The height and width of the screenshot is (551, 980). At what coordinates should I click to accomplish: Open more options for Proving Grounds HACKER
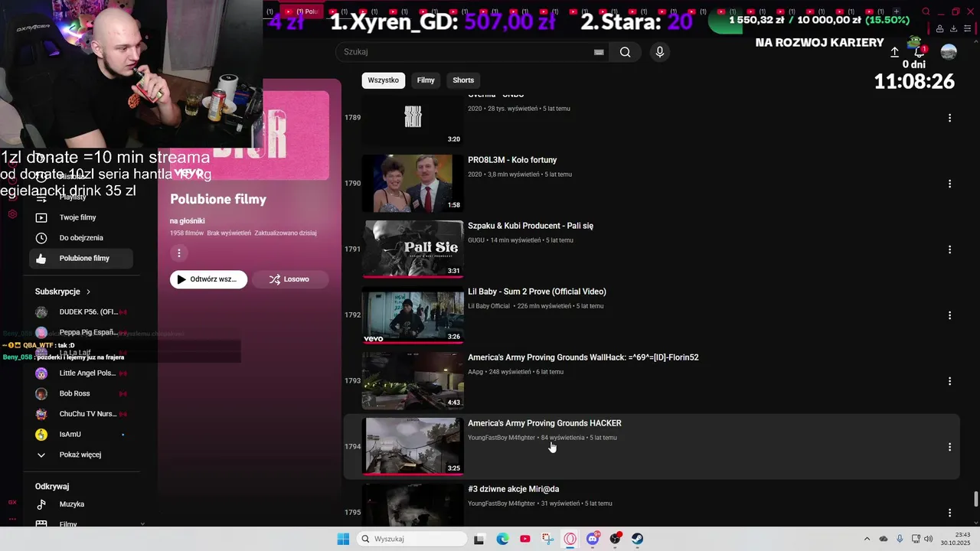click(949, 447)
